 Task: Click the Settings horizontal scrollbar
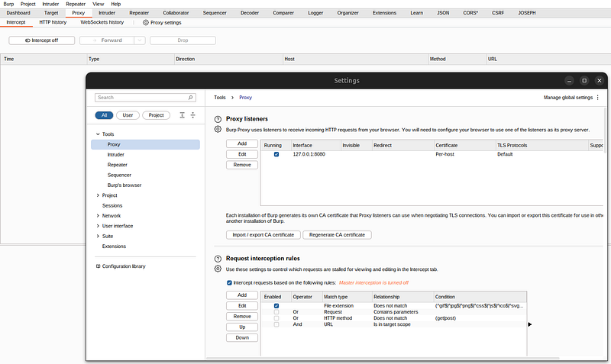point(383,358)
